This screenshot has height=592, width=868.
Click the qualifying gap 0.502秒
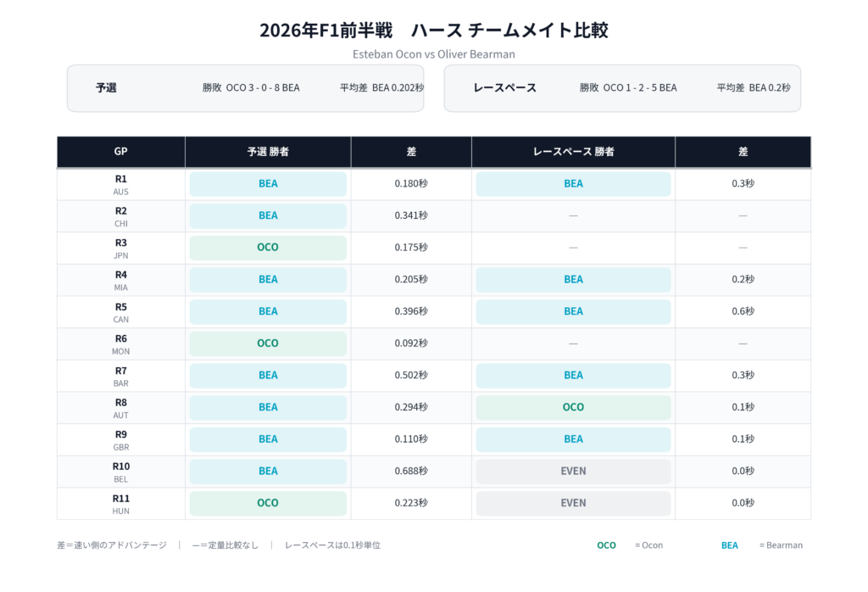[411, 376]
